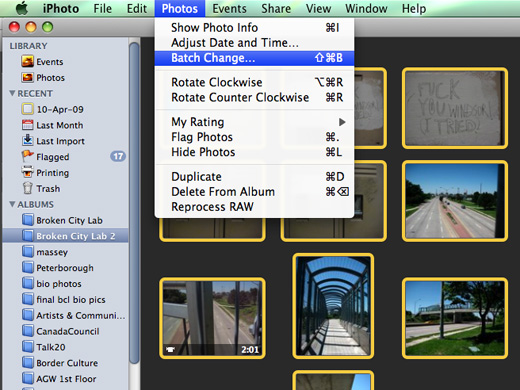The image size is (520, 390).
Task: Choose Show Photo Info
Action: (255, 28)
